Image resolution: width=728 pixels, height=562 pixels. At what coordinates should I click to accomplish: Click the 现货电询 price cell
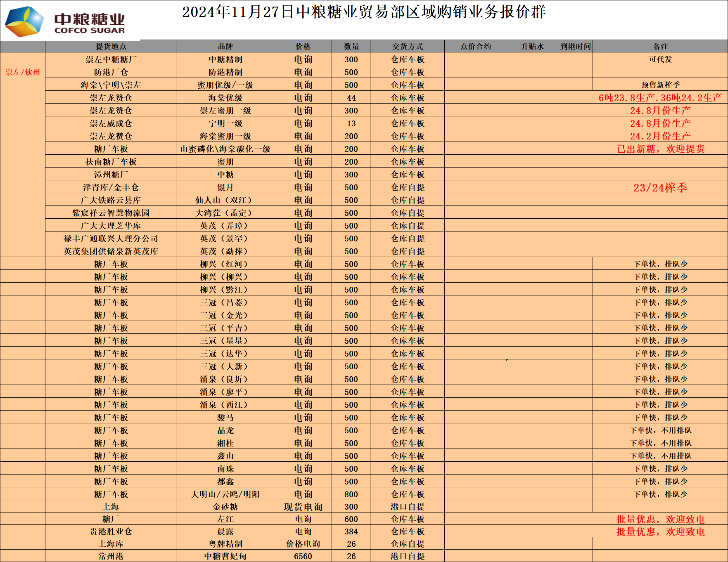[x=303, y=507]
